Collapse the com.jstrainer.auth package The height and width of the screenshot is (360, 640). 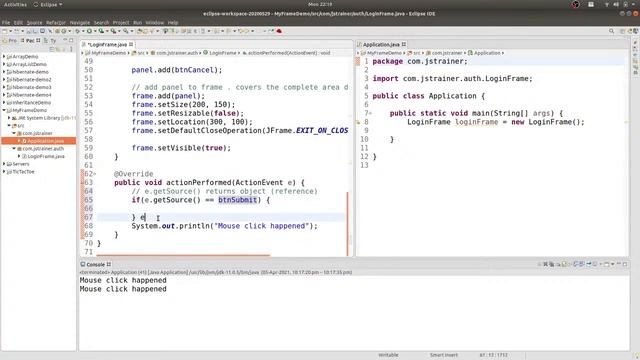(14, 149)
